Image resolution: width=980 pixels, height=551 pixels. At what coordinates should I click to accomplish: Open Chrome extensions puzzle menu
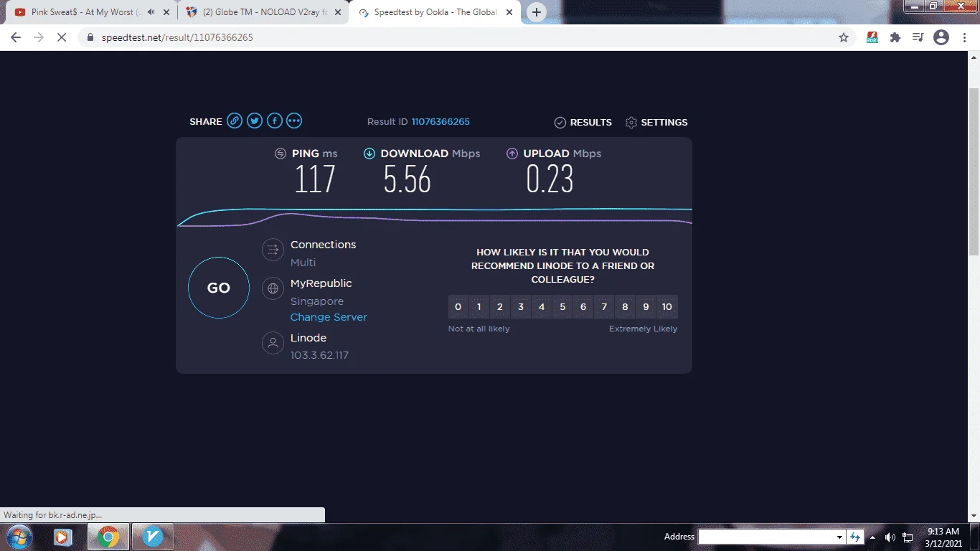click(895, 37)
